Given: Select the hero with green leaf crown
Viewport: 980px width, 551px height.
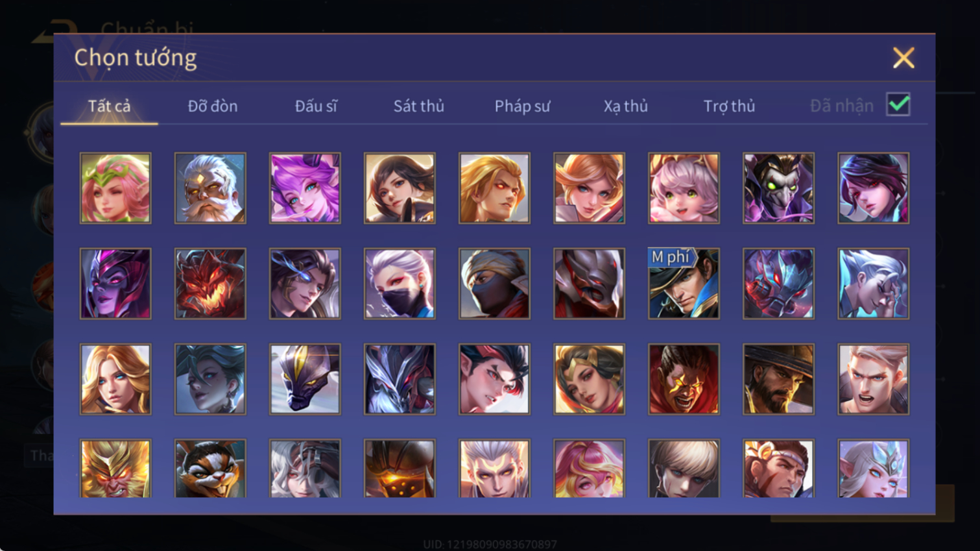Looking at the screenshot, I should tap(115, 188).
